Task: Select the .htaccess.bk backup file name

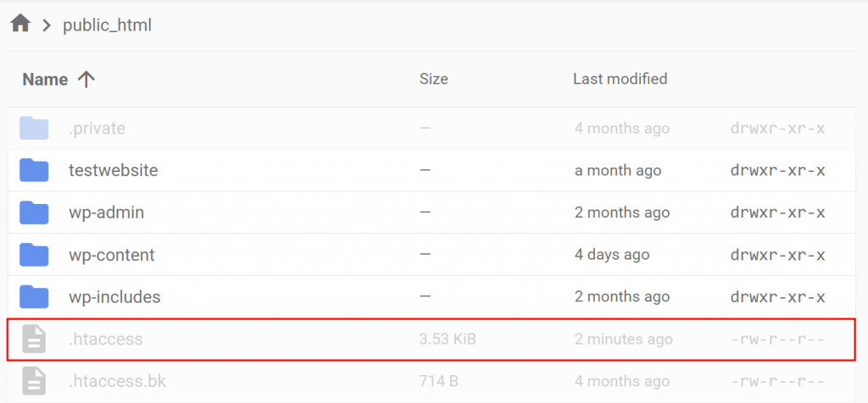Action: [118, 381]
